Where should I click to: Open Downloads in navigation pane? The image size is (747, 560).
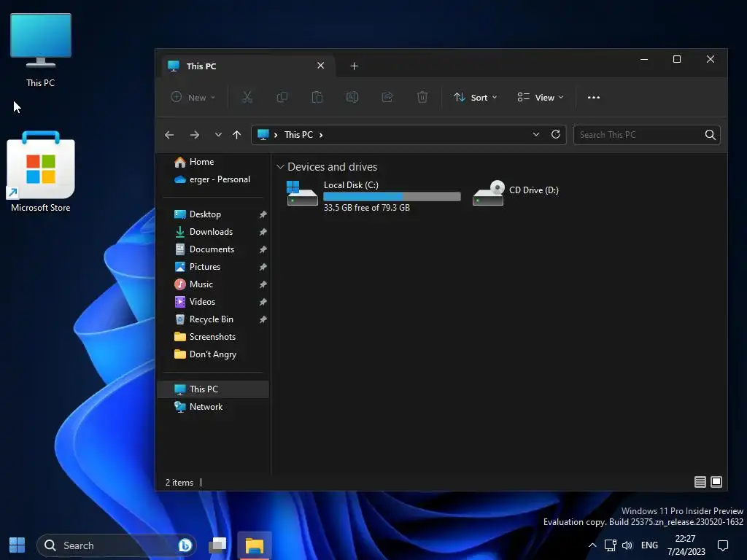[214, 232]
